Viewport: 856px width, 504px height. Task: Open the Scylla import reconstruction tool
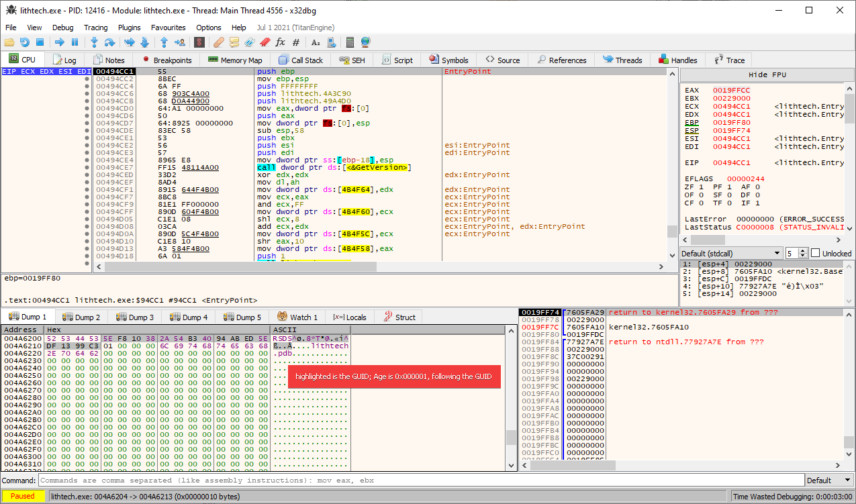(x=199, y=42)
